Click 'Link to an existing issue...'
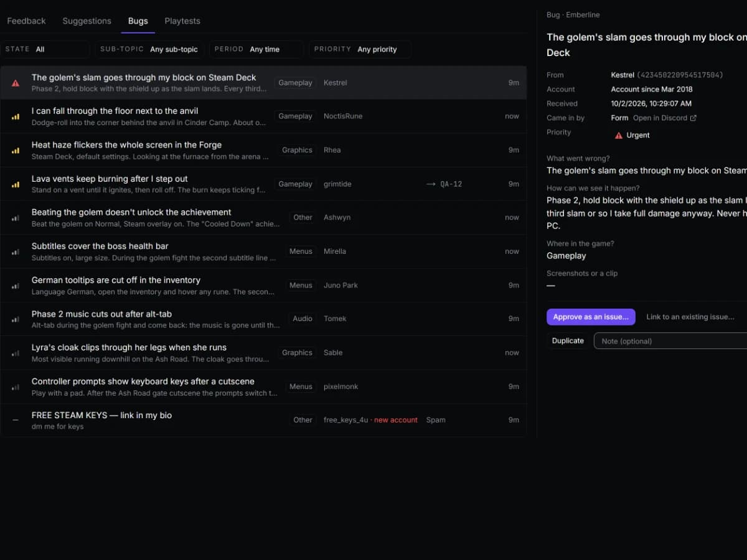This screenshot has width=747, height=560. coord(690,317)
